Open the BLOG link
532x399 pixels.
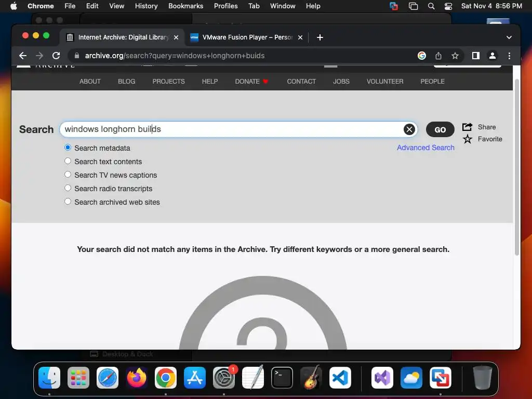127,82
